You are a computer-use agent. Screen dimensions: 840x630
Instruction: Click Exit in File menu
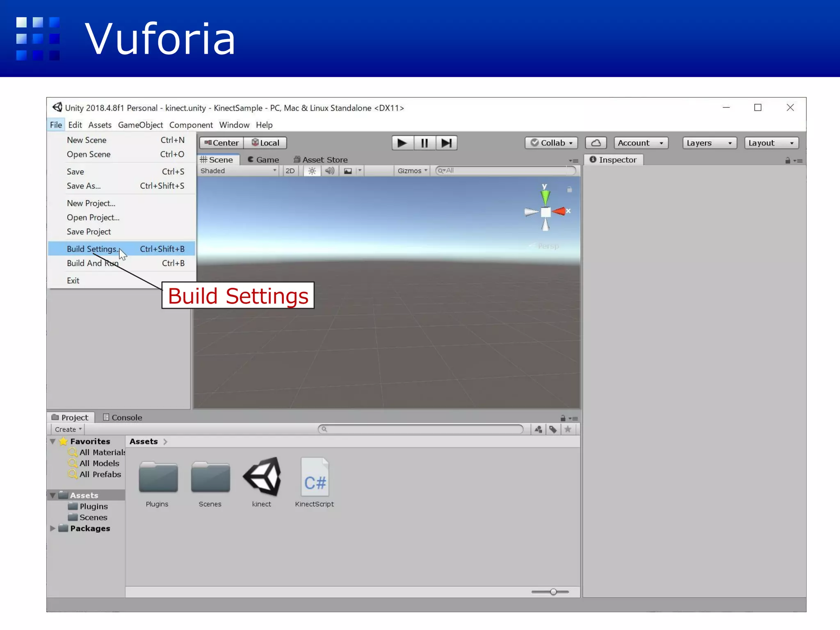[121, 281]
